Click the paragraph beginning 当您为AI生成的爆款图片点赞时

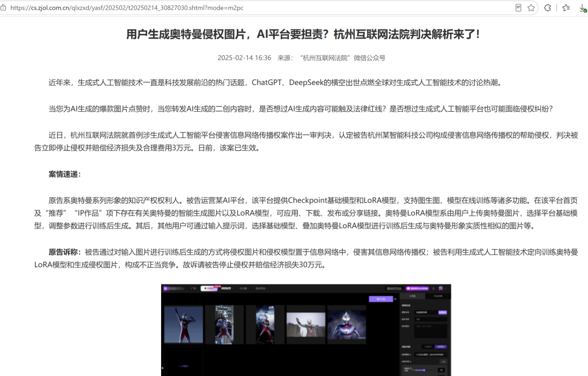click(x=301, y=109)
